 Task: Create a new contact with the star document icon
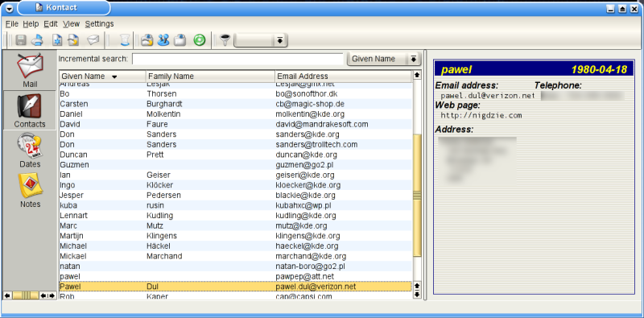[57, 40]
